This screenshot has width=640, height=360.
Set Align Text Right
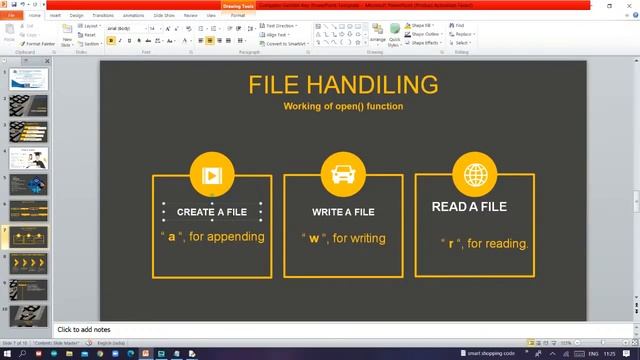pyautogui.click(x=219, y=41)
